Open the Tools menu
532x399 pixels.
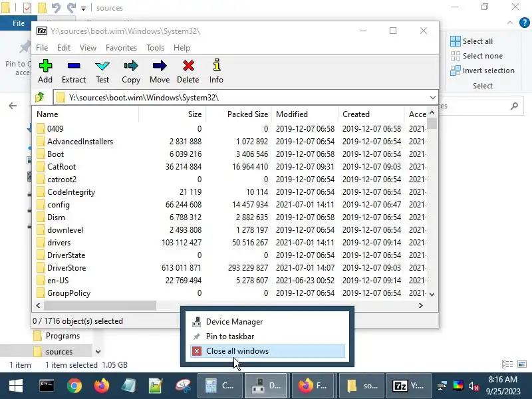(x=155, y=47)
